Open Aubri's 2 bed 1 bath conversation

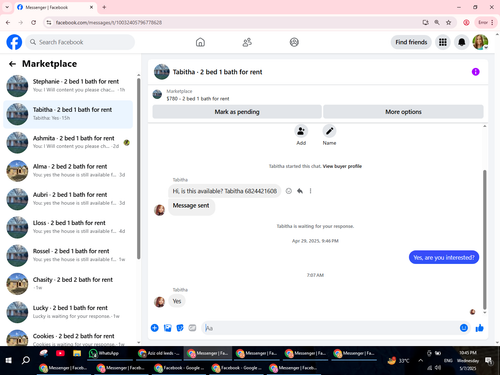(x=68, y=199)
